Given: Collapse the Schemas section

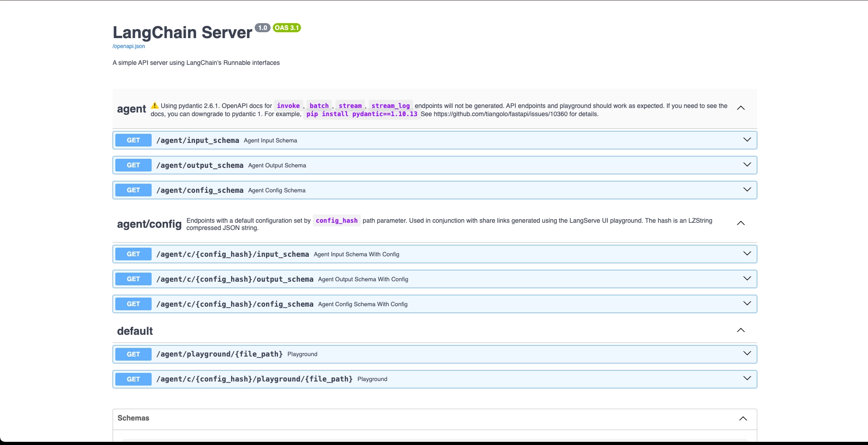Looking at the screenshot, I should 743,419.
